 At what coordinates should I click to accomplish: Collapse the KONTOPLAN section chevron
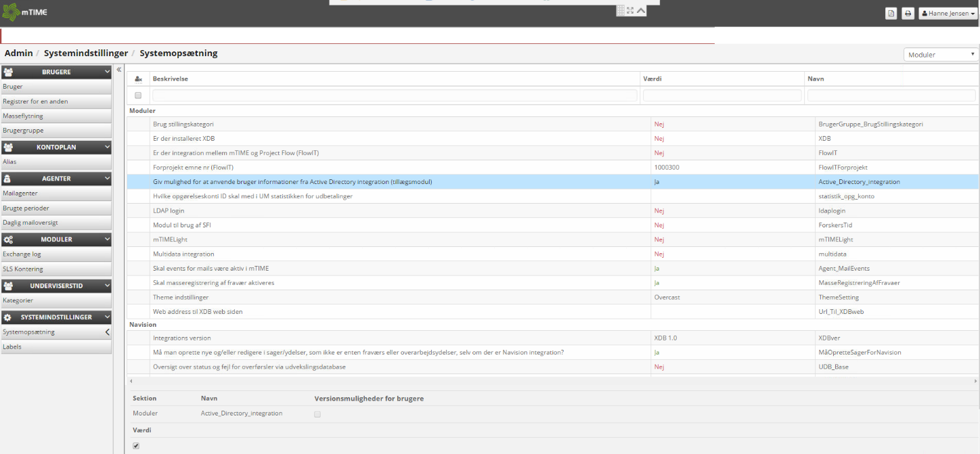pos(106,147)
